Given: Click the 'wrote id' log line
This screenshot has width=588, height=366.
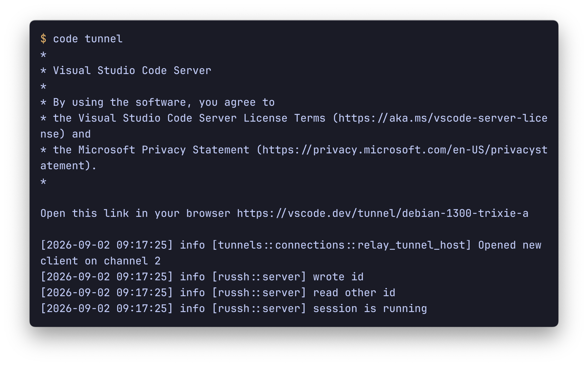Looking at the screenshot, I should [x=202, y=277].
